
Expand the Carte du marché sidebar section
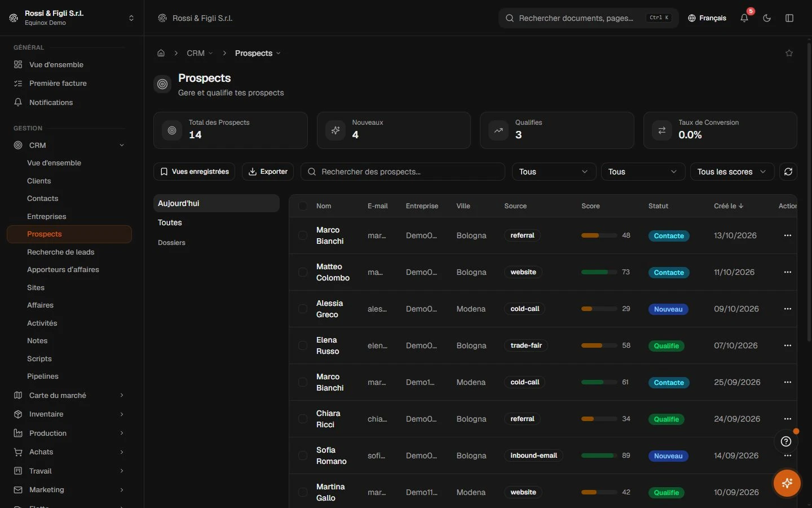[x=69, y=395]
